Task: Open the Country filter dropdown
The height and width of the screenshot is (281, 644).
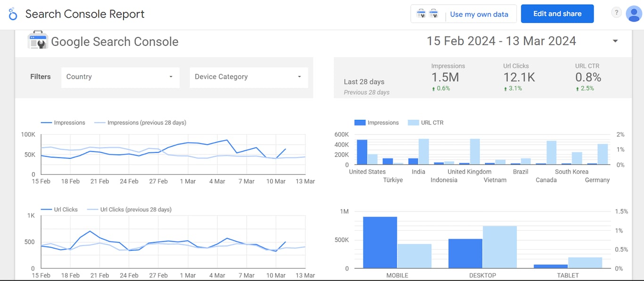Action: 120,77
